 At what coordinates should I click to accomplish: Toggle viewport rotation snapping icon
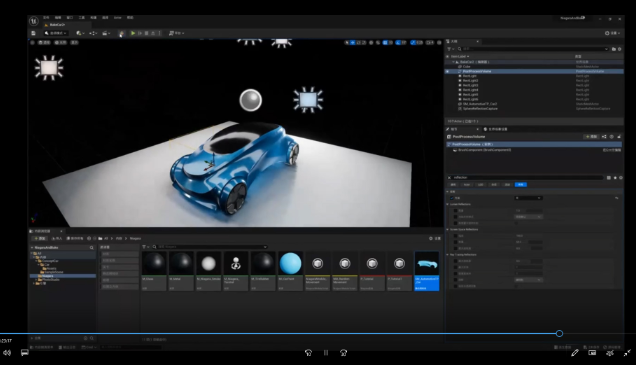398,42
